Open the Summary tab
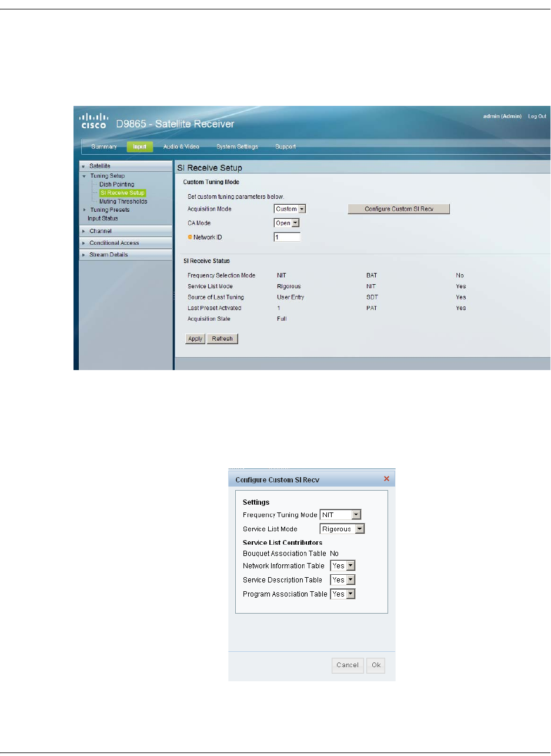Image resolution: width=551 pixels, height=756 pixels. 103,146
